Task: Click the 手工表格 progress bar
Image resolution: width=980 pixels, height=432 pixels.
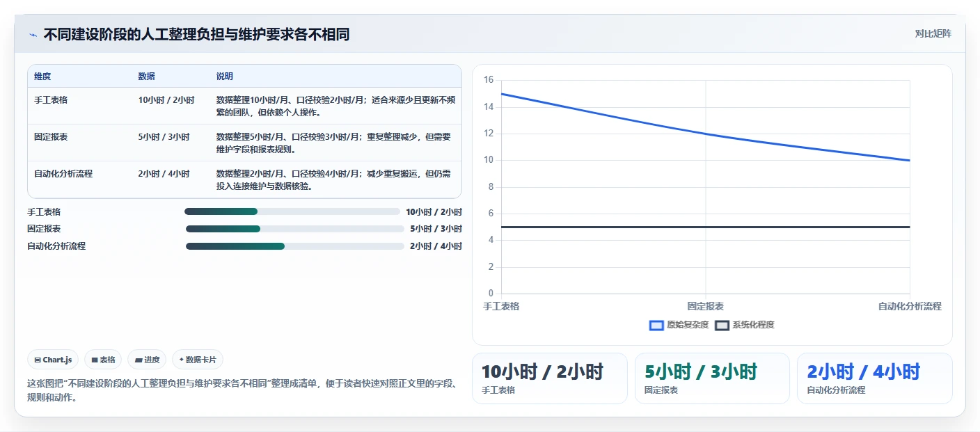Action: click(292, 211)
